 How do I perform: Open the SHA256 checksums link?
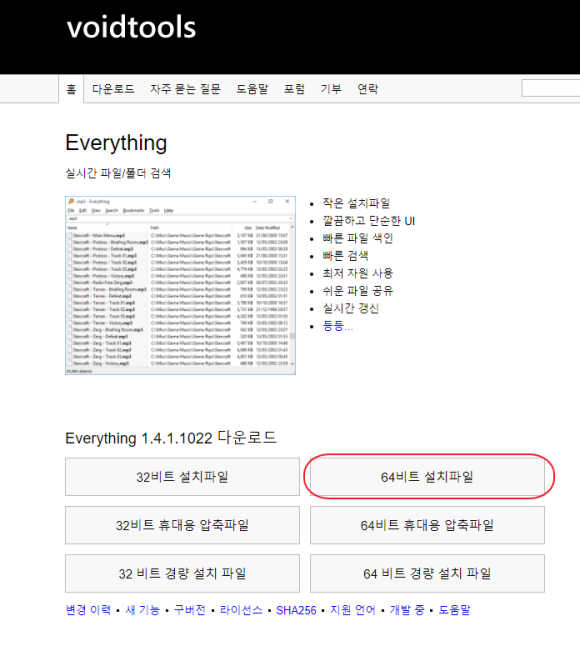point(296,610)
